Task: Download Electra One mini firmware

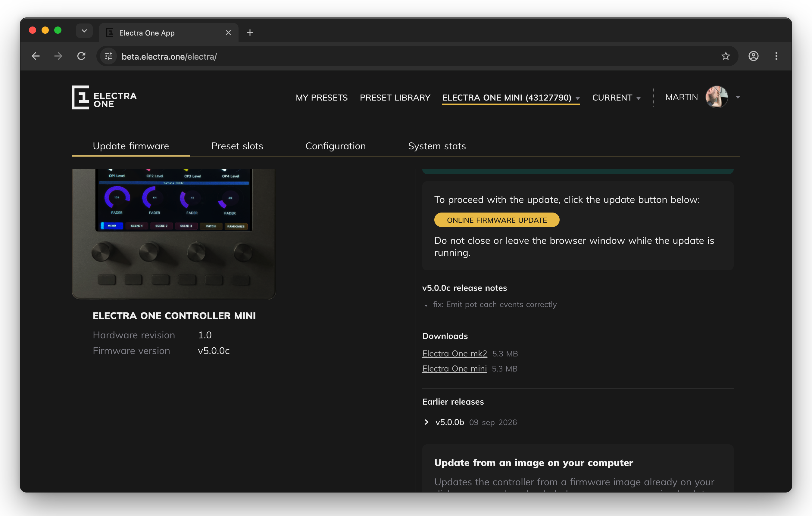Action: point(454,369)
